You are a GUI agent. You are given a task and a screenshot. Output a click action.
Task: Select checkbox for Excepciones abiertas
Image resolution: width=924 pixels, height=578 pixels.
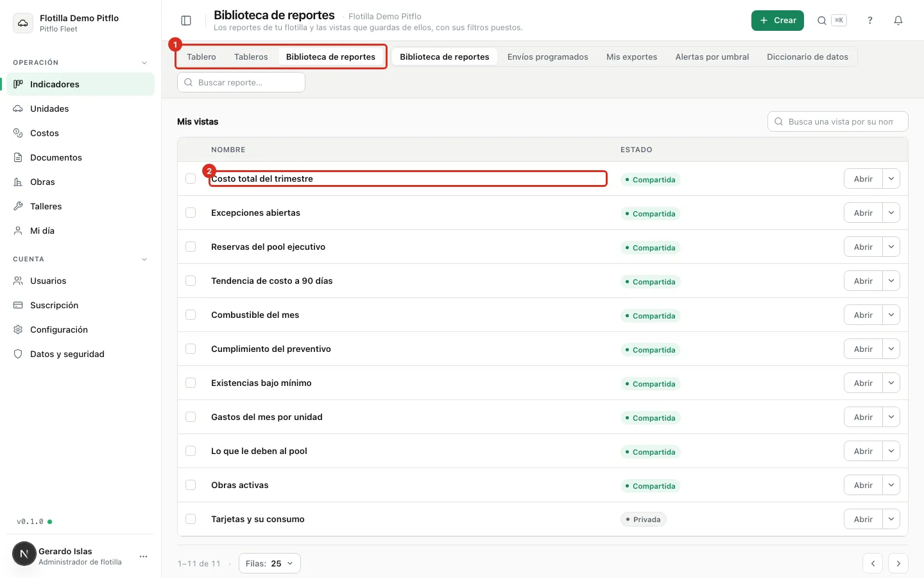point(191,213)
